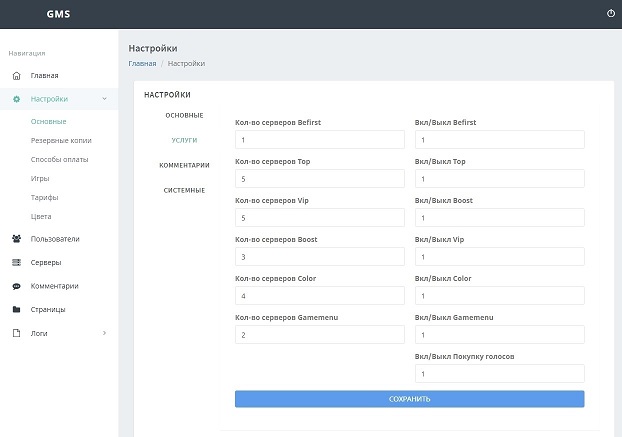This screenshot has width=622, height=437.
Task: Collapse the Настройки sidebar section chevron
Action: pos(104,99)
